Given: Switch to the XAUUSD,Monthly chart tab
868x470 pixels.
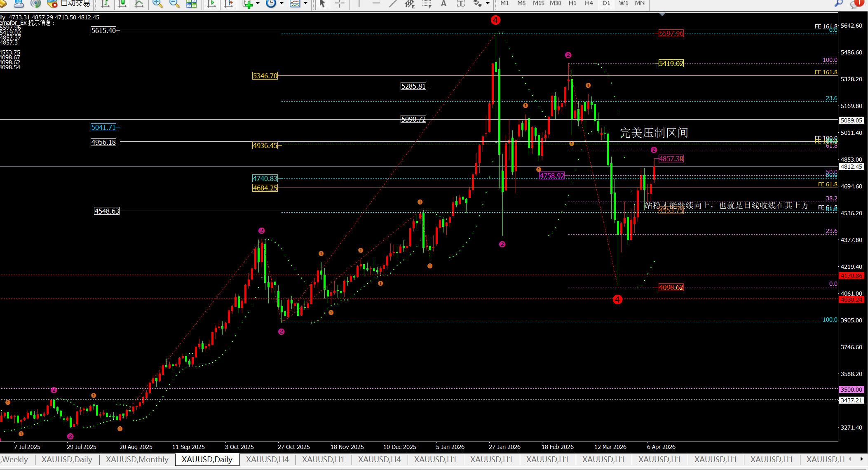Looking at the screenshot, I should click(x=137, y=459).
